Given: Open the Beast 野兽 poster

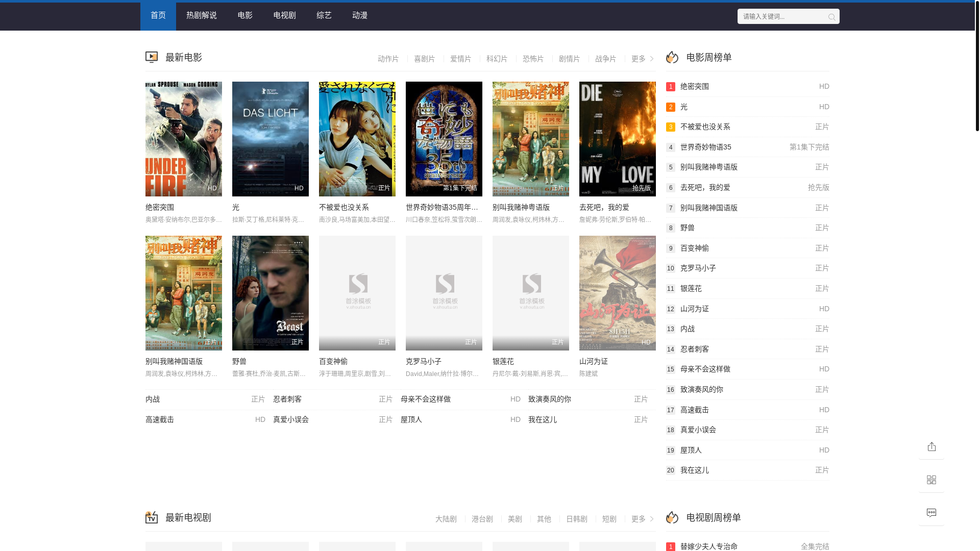Looking at the screenshot, I should coord(271,293).
